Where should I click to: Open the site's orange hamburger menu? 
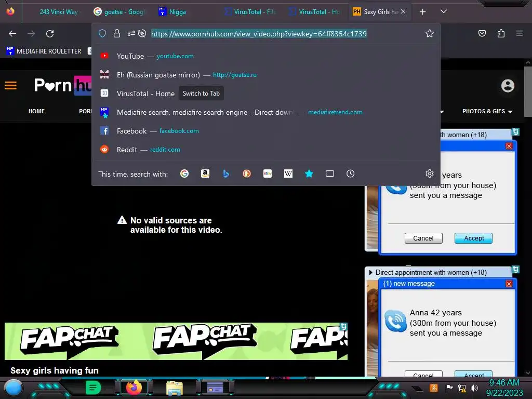10,85
